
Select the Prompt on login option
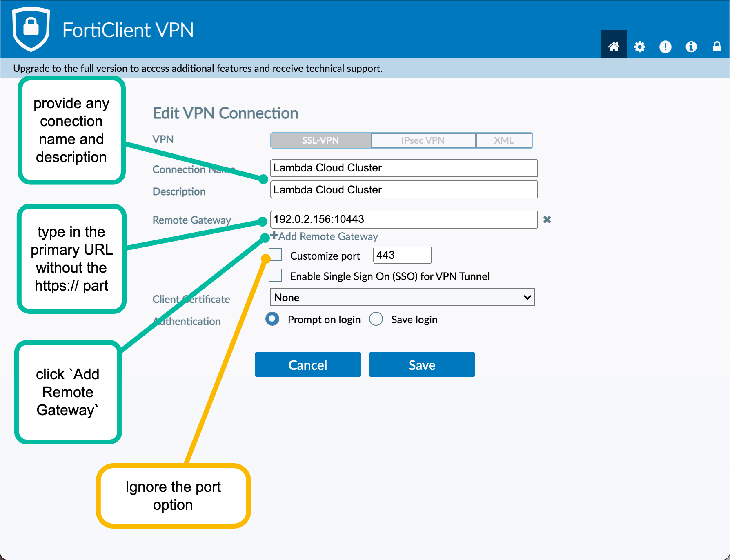[272, 319]
